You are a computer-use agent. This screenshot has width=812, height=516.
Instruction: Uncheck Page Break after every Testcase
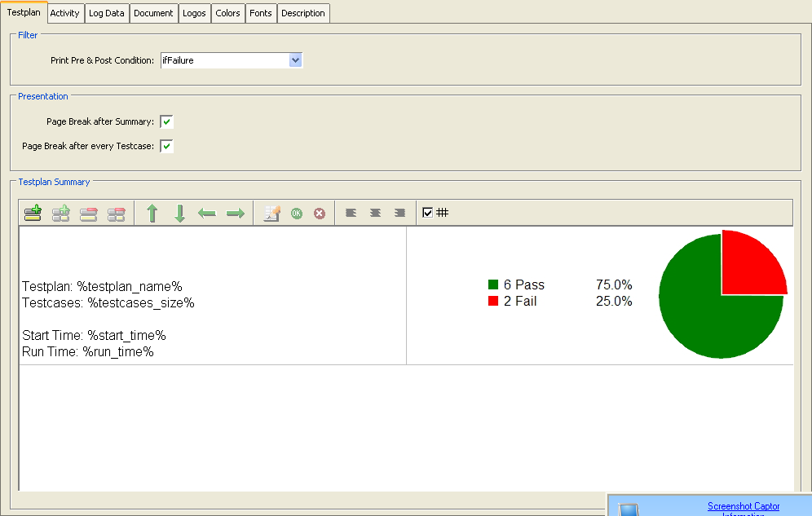point(166,147)
